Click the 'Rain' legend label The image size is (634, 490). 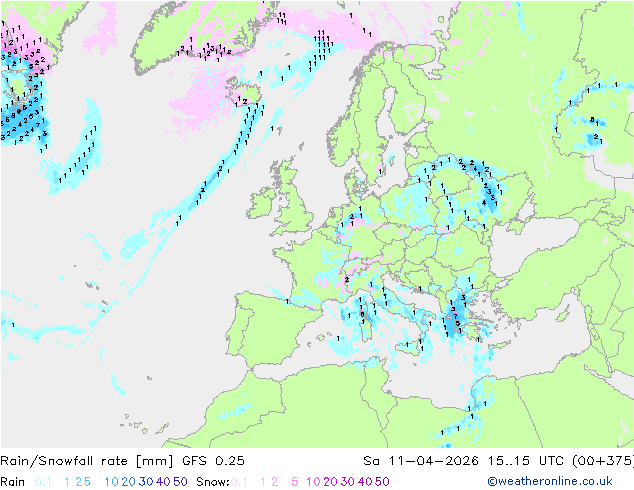pos(13,482)
